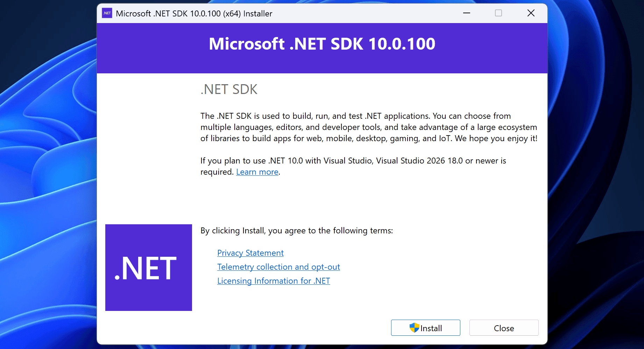Close the installer with the title bar X
This screenshot has height=349, width=644.
click(x=531, y=13)
